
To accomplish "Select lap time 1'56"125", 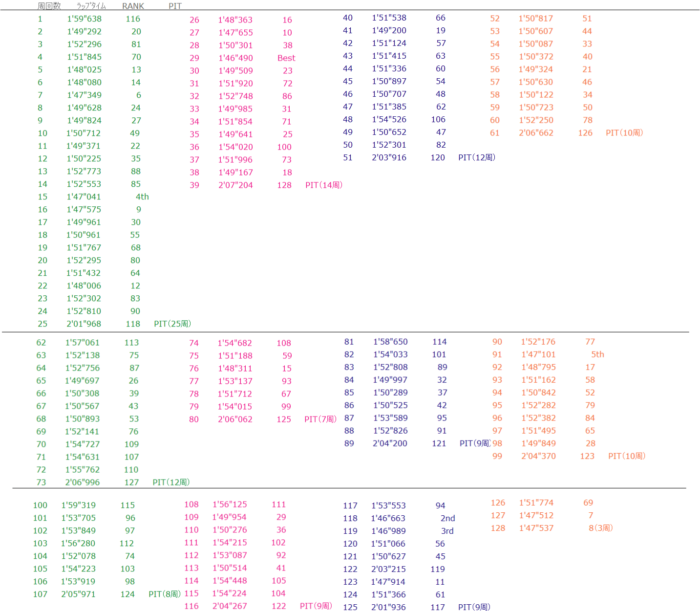I will click(230, 504).
